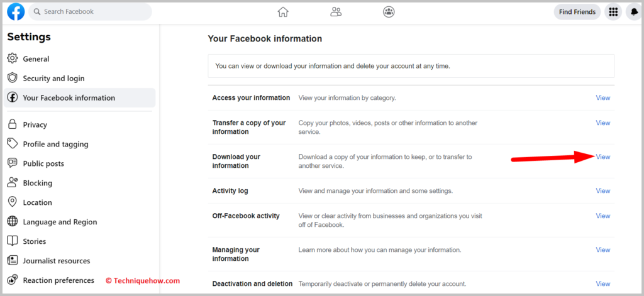Click the Find Friends button
Image resolution: width=644 pixels, height=296 pixels.
(577, 12)
